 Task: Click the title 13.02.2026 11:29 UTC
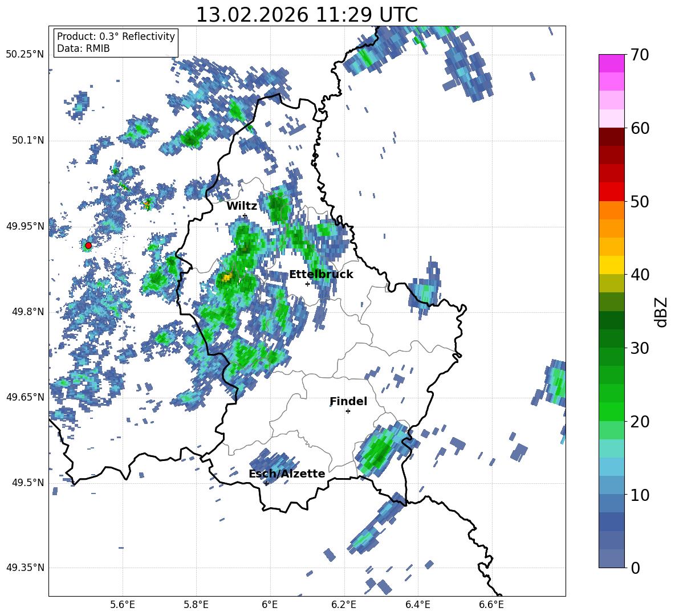coord(307,15)
